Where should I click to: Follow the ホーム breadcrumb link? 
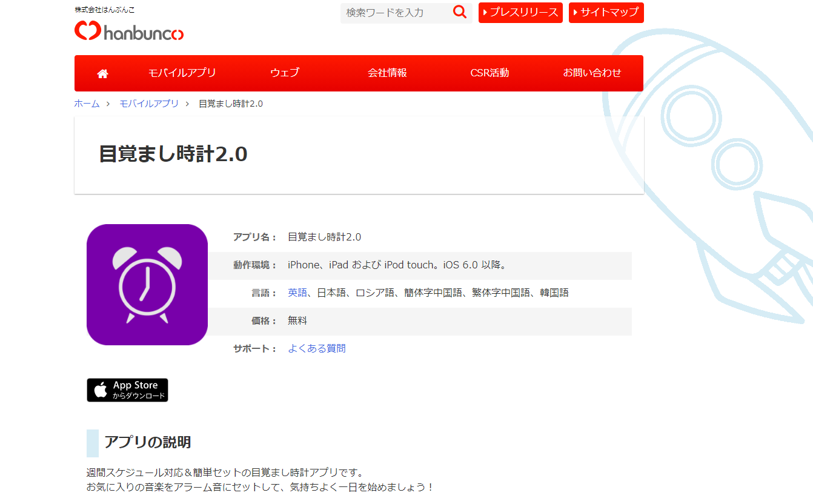[x=87, y=104]
